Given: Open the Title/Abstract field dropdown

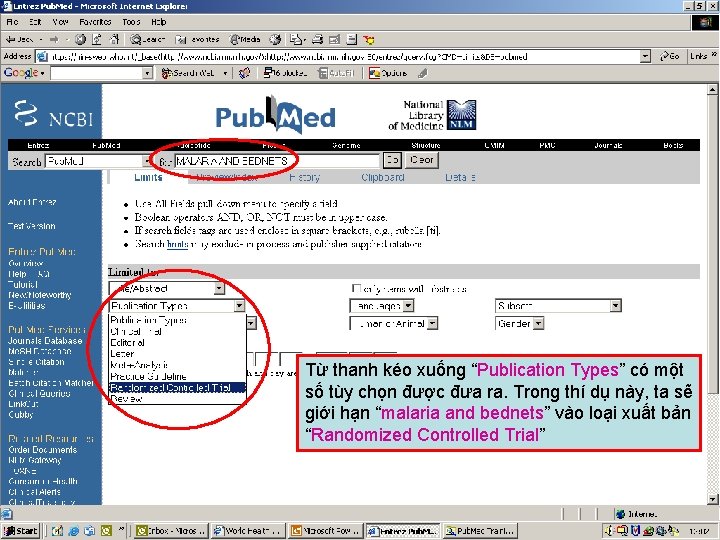Looking at the screenshot, I should [167, 288].
